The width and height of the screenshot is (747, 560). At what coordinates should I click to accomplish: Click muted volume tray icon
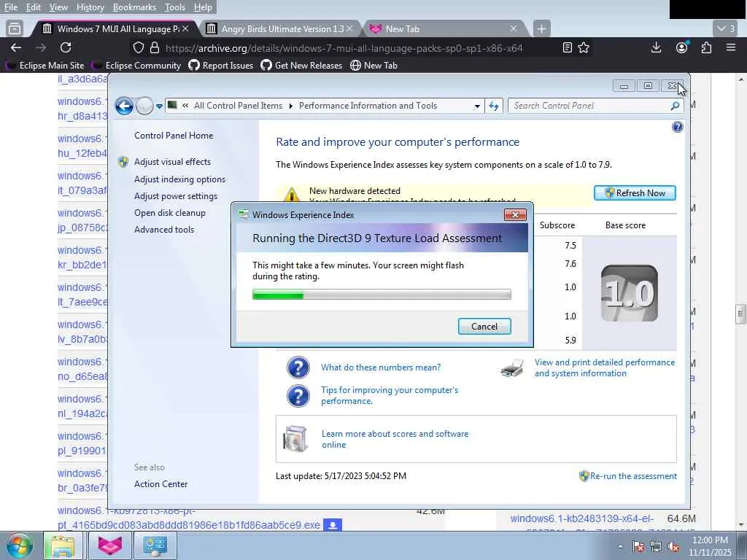(x=673, y=547)
